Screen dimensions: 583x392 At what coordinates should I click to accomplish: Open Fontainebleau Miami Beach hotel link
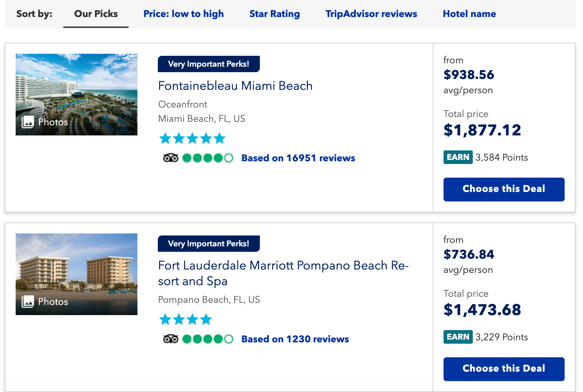click(x=235, y=86)
